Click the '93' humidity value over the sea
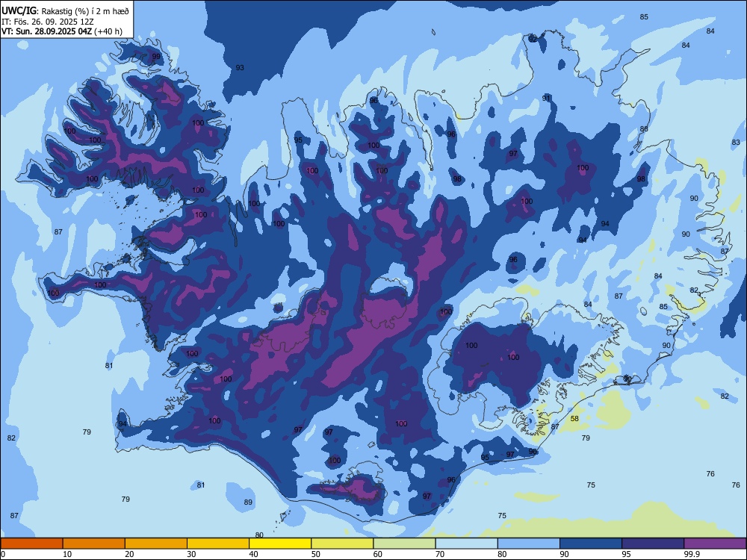This screenshot has height=560, width=747. point(240,68)
